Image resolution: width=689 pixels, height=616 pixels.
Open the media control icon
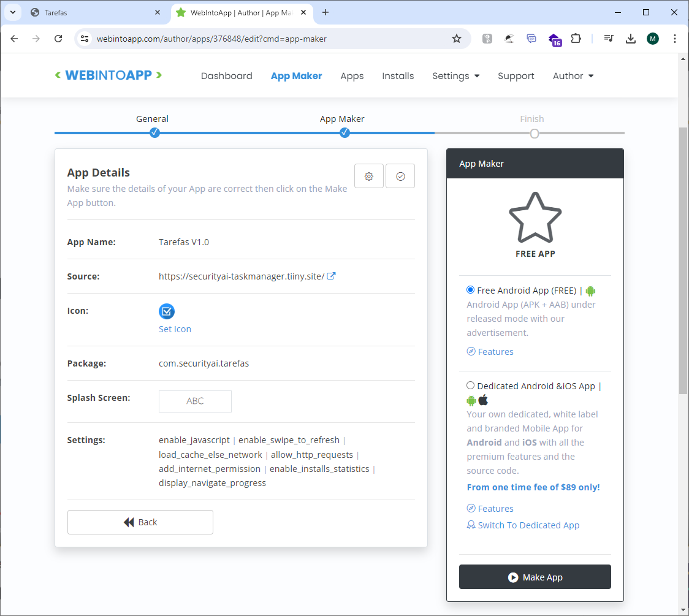609,39
